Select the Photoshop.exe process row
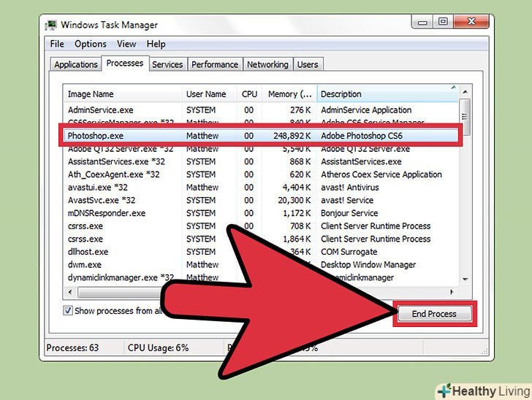The image size is (532, 400). point(261,136)
